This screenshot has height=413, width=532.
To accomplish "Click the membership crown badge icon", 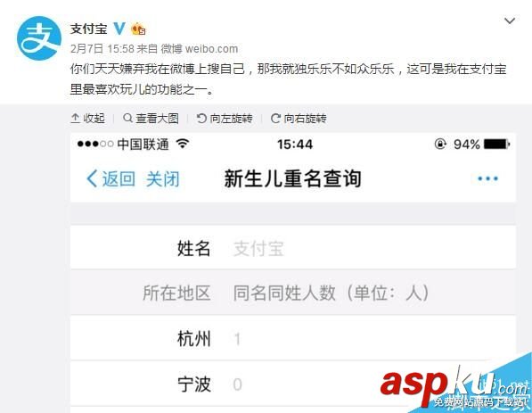I will point(138,29).
